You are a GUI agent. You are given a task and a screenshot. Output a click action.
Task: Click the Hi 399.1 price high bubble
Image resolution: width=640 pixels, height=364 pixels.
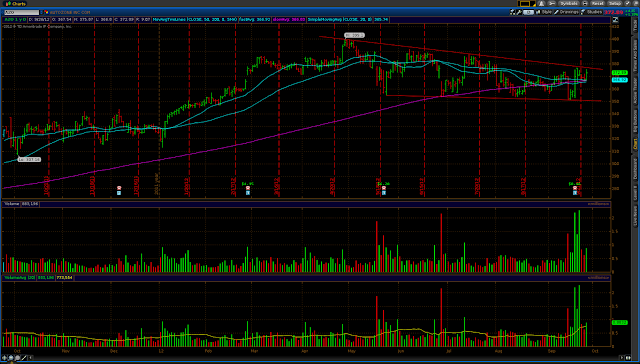(354, 35)
